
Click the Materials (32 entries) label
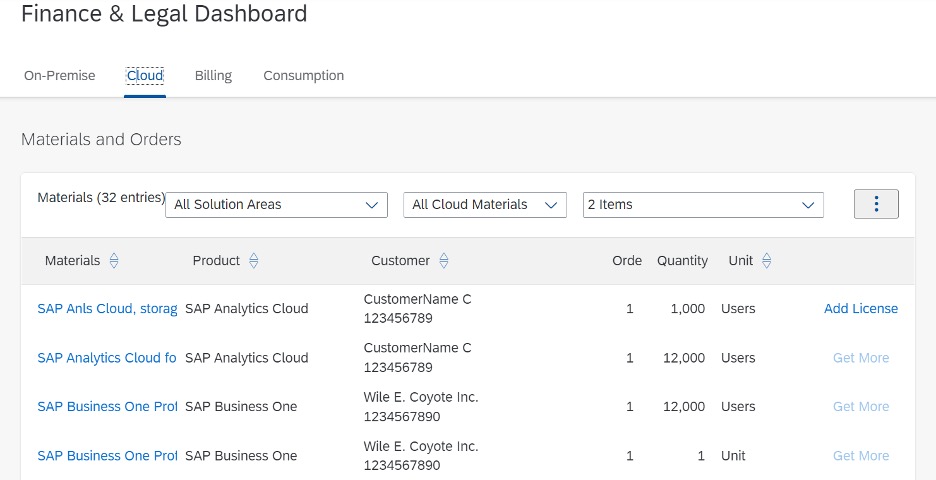[101, 198]
